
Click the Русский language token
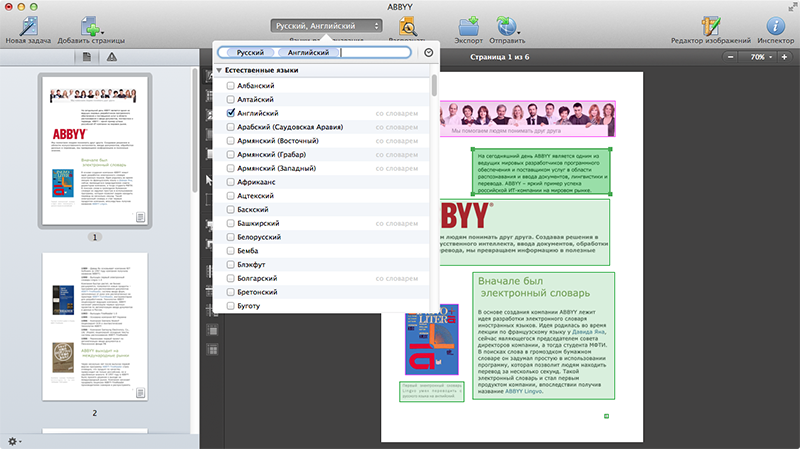[x=250, y=52]
